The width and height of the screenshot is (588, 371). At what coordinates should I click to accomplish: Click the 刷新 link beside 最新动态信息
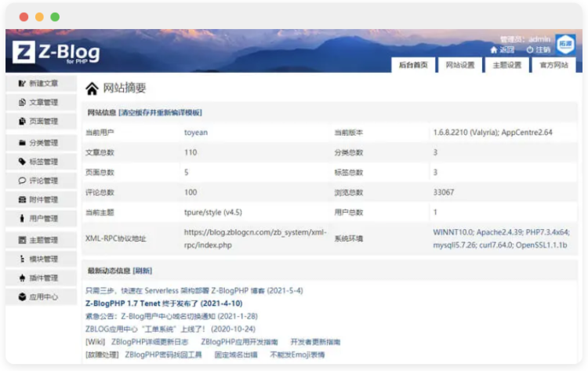pos(143,271)
